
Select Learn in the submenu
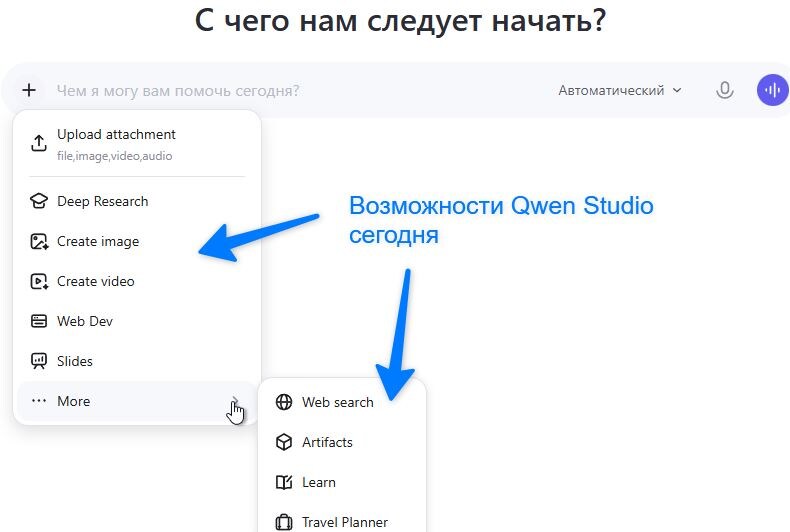click(342, 482)
